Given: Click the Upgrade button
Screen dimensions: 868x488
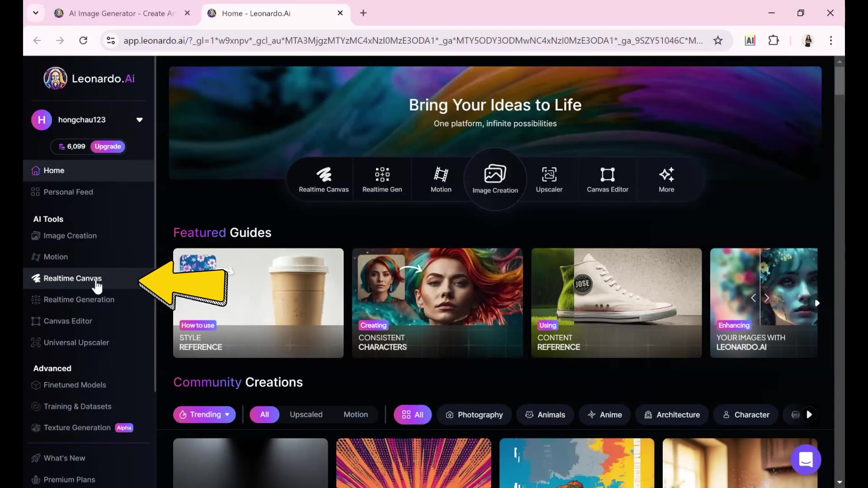Looking at the screenshot, I should pyautogui.click(x=108, y=146).
